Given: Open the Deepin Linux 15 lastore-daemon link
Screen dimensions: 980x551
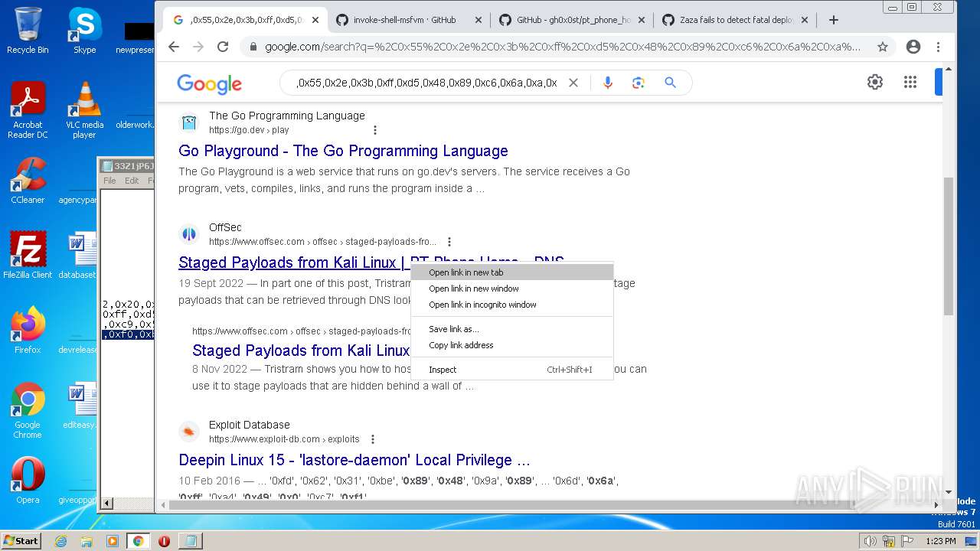Looking at the screenshot, I should pos(354,460).
